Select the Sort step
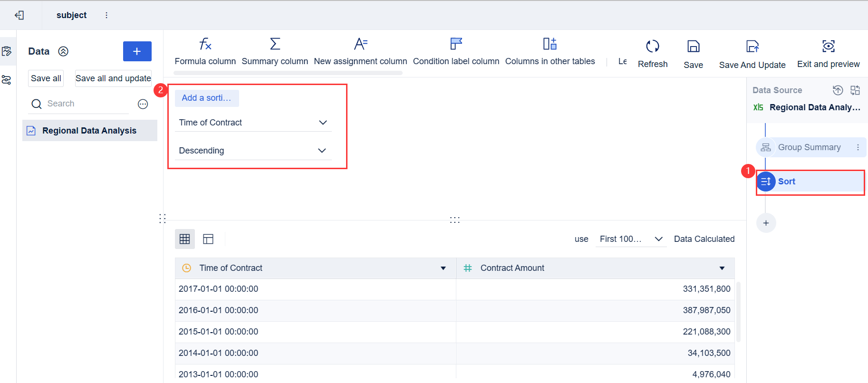868x383 pixels. 810,182
